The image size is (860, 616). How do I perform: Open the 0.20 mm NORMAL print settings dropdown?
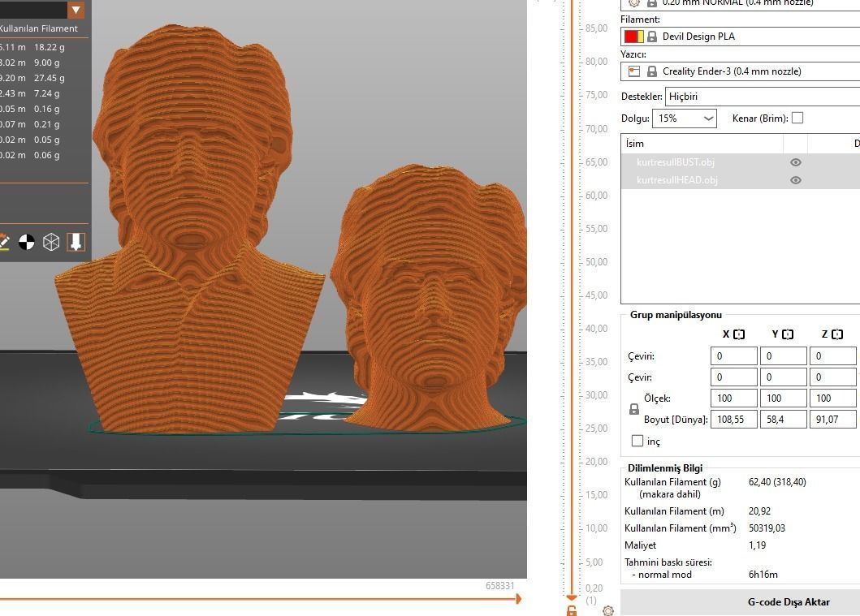(741, 4)
